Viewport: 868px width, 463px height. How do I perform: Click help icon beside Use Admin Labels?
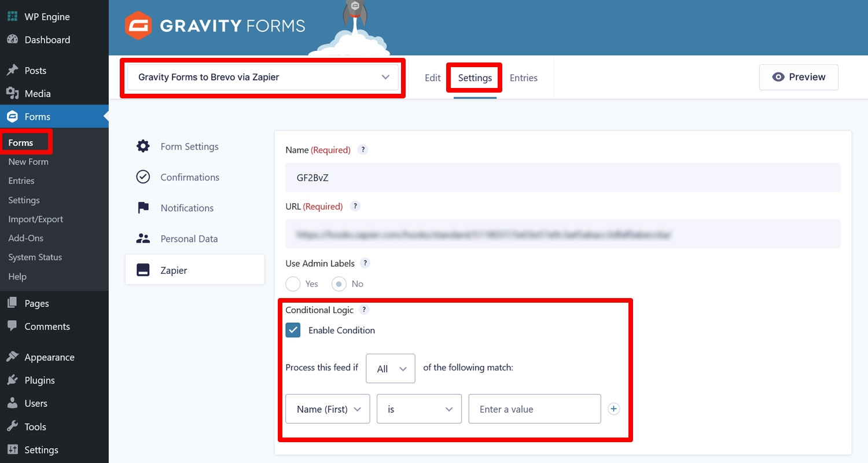point(365,263)
